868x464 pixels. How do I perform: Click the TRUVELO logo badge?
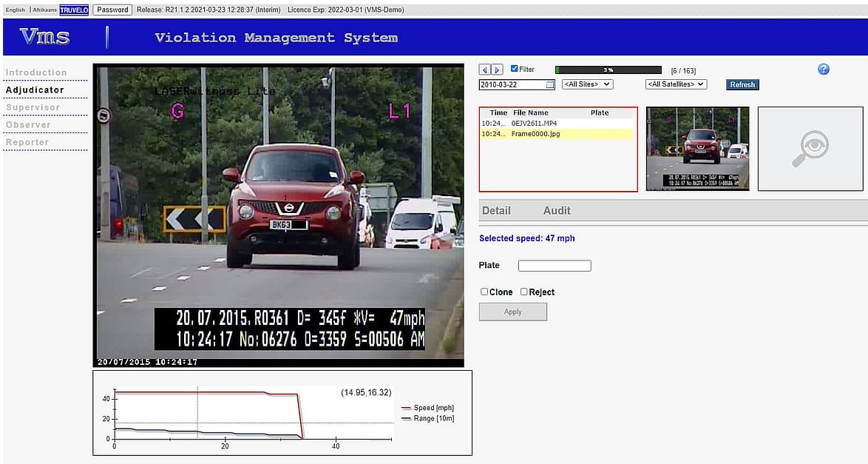(74, 10)
